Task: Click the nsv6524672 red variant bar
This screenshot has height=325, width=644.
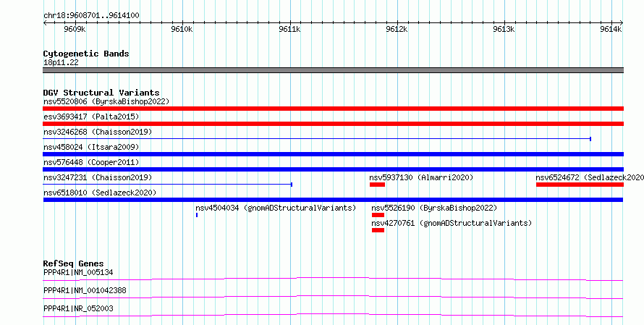Action: [580, 185]
